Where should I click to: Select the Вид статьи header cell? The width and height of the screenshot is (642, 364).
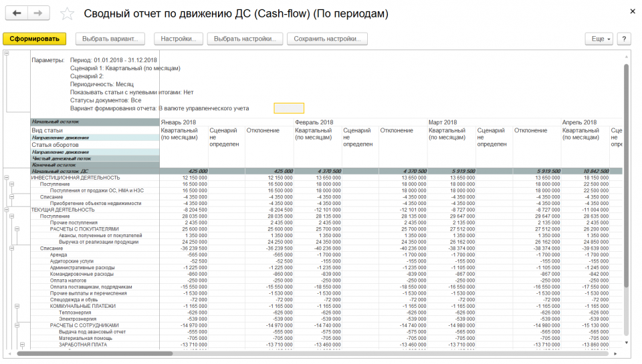(47, 130)
